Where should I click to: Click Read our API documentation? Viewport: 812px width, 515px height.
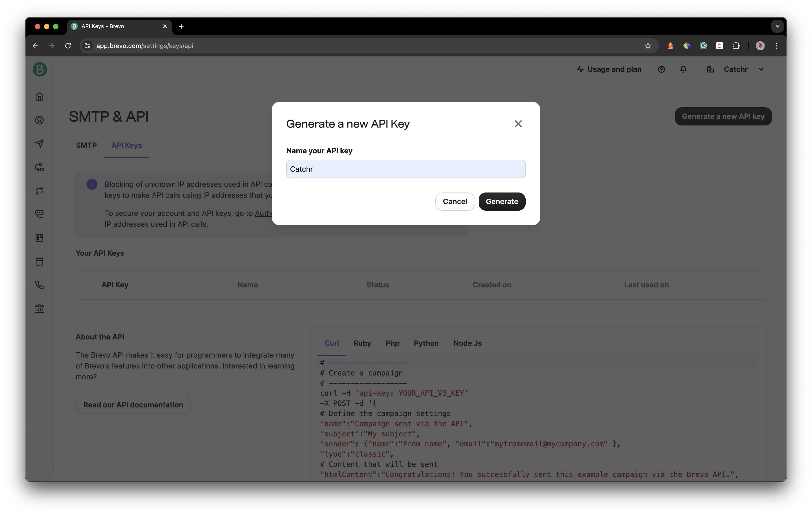pos(133,405)
